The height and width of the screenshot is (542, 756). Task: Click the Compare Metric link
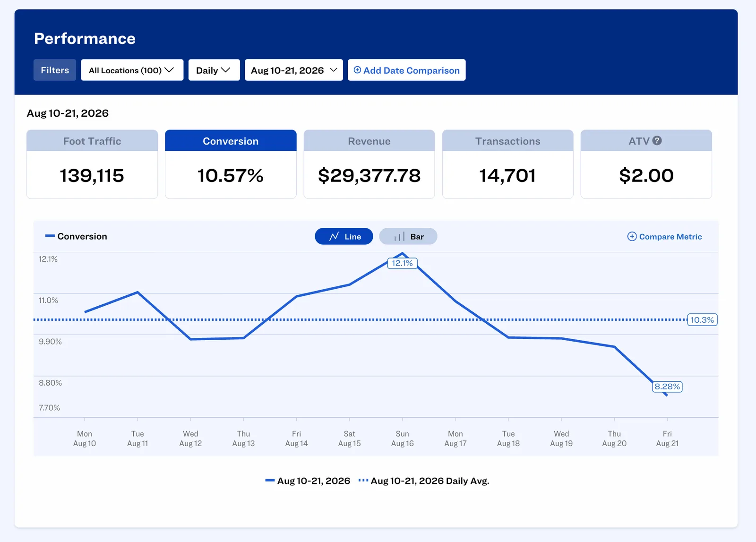point(665,236)
